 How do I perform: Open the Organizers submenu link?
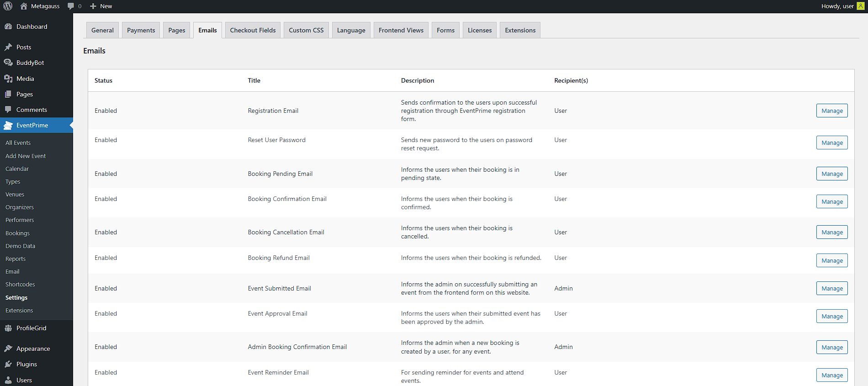(20, 207)
